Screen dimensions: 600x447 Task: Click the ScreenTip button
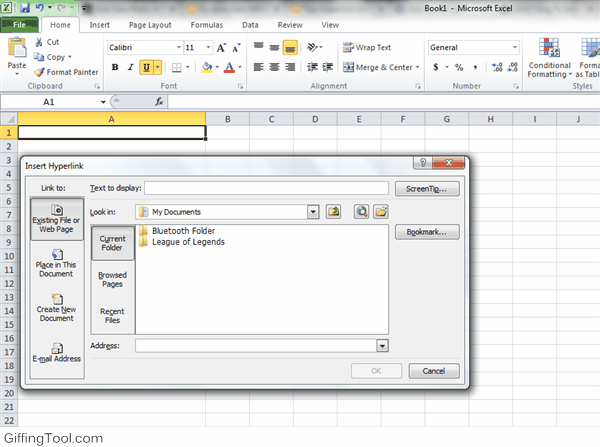427,189
